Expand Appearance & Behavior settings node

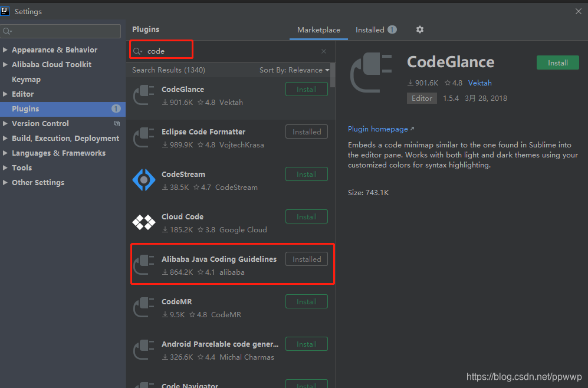5,50
